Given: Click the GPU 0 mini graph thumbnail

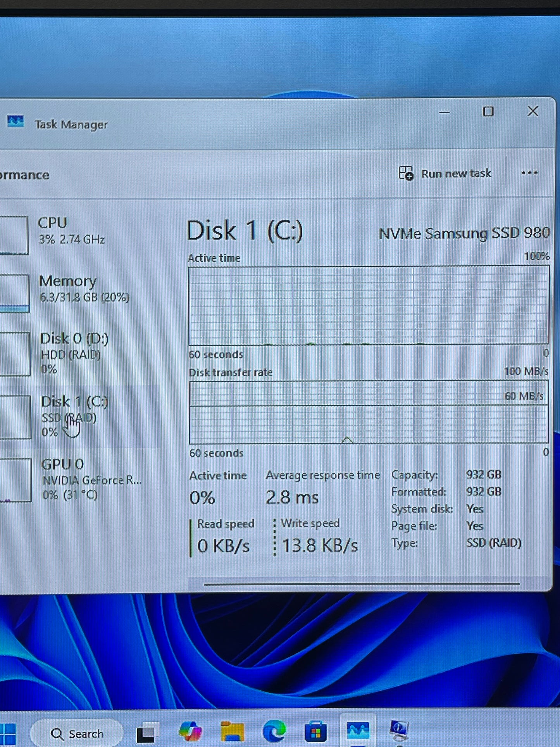Looking at the screenshot, I should pos(16,480).
